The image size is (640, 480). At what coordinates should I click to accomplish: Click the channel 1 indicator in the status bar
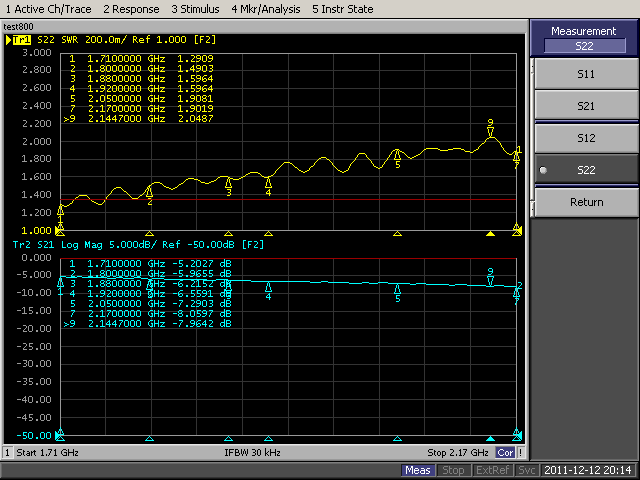point(7,453)
